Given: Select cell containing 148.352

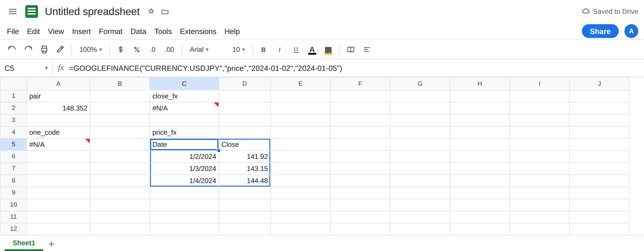Looking at the screenshot, I should 58,108.
